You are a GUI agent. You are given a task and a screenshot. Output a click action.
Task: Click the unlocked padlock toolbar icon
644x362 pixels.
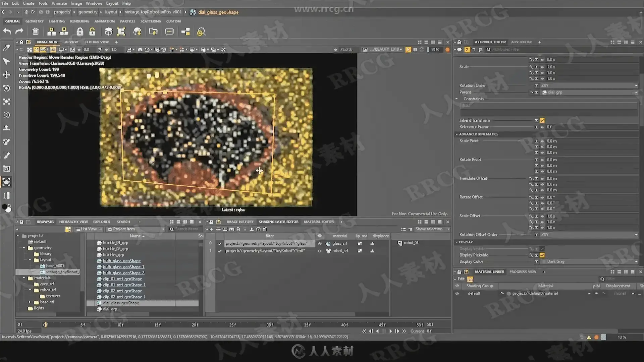tap(92, 32)
